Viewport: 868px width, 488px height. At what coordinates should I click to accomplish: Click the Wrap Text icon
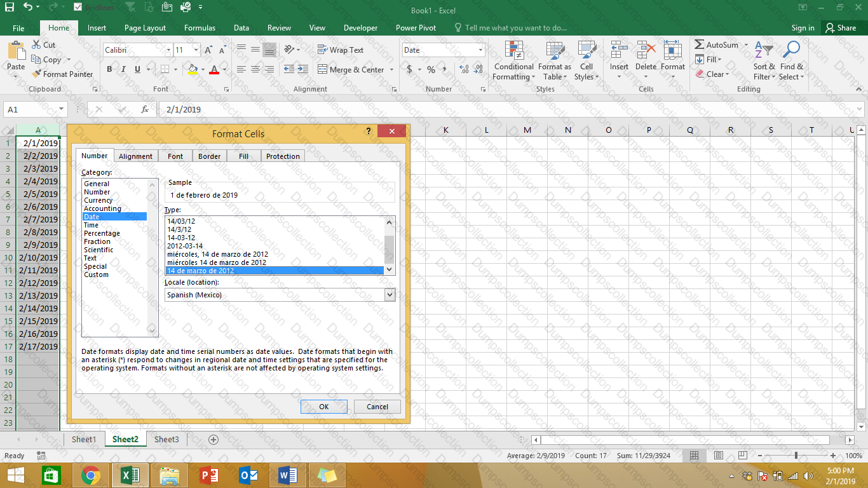[322, 50]
